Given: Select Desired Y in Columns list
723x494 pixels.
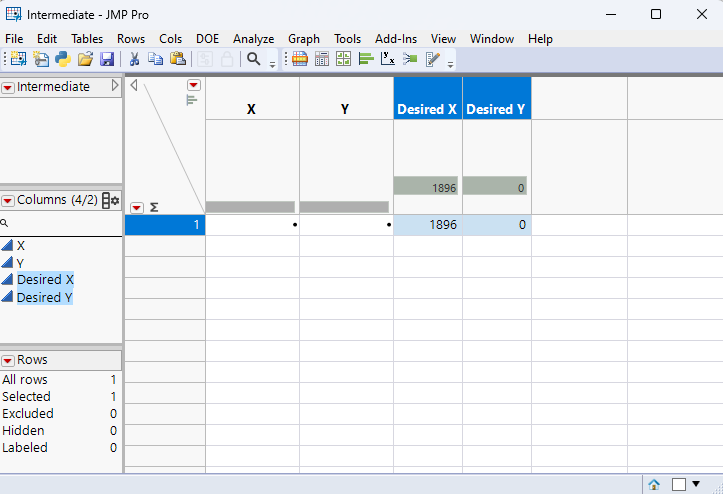Looking at the screenshot, I should tap(45, 298).
